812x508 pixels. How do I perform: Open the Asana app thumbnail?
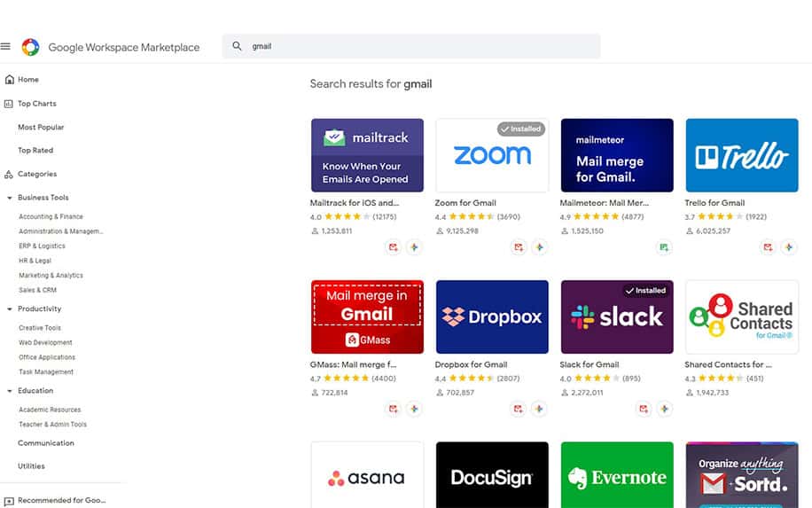[367, 475]
